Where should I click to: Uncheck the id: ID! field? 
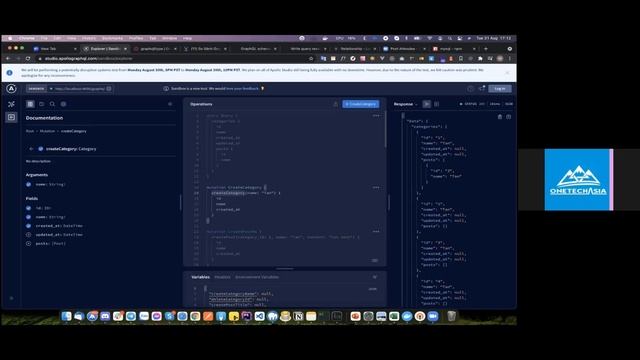(29, 208)
